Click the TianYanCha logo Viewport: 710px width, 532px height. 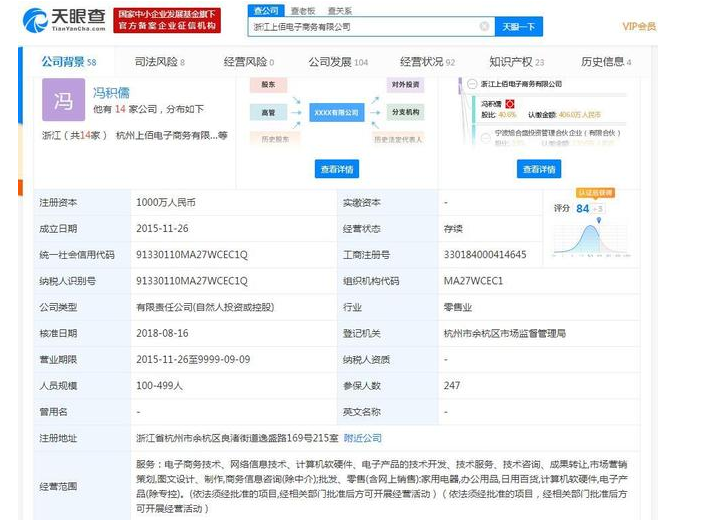point(64,20)
